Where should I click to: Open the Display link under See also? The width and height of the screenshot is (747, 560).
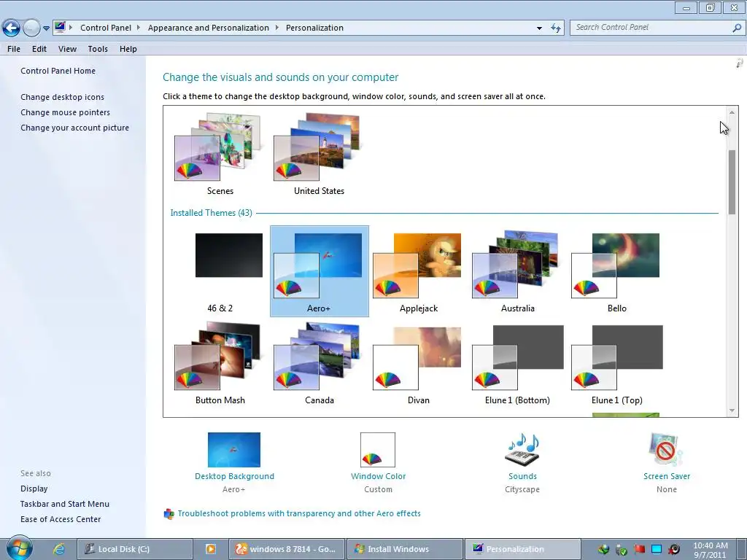coord(34,488)
